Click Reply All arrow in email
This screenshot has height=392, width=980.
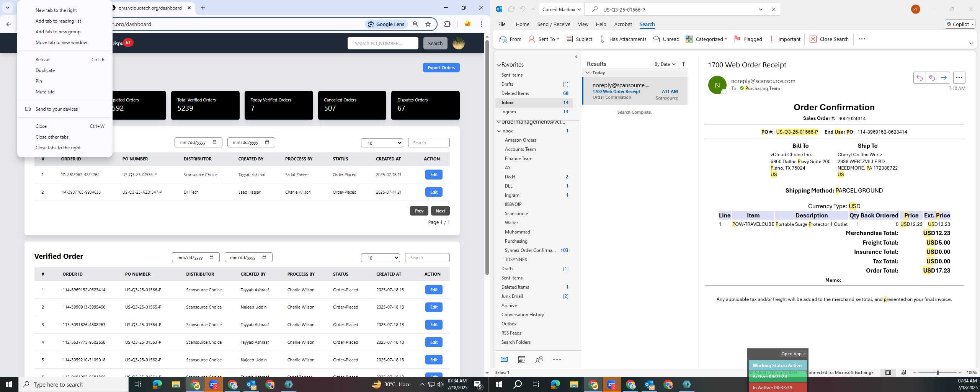pos(932,78)
